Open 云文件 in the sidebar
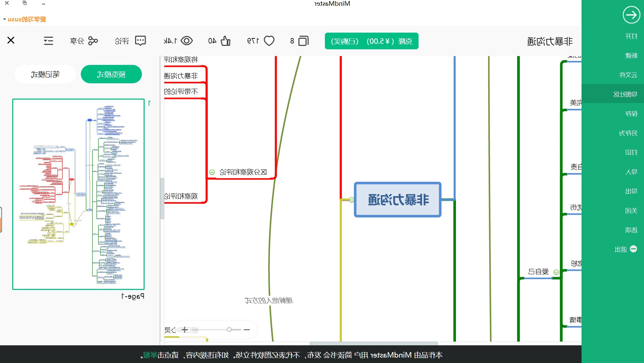Viewport: 644px width, 363px height. [x=628, y=75]
